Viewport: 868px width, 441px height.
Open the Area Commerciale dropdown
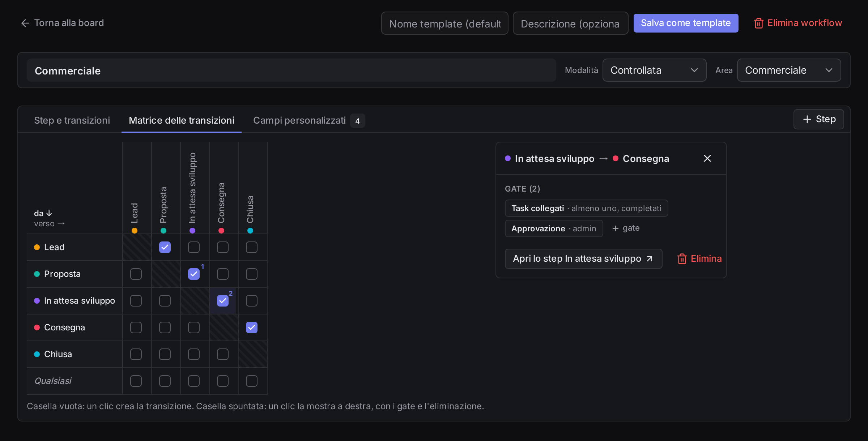[789, 70]
